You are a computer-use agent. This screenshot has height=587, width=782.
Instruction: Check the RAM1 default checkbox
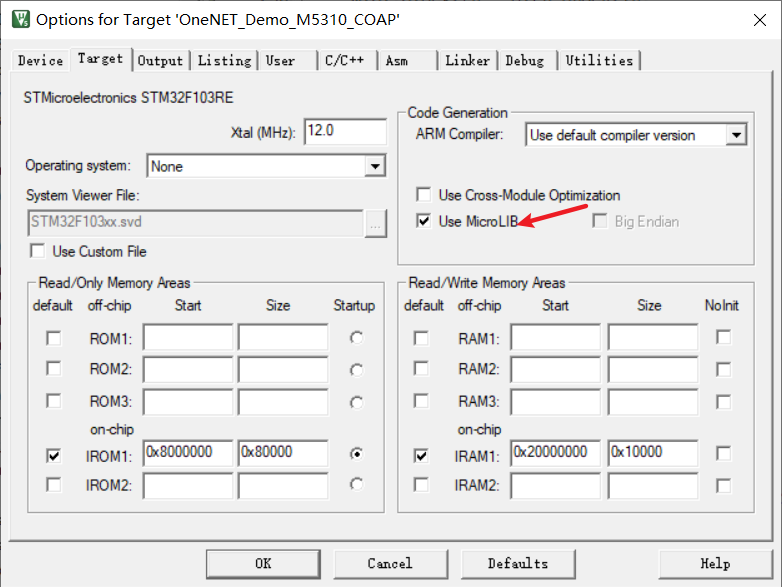pyautogui.click(x=421, y=338)
